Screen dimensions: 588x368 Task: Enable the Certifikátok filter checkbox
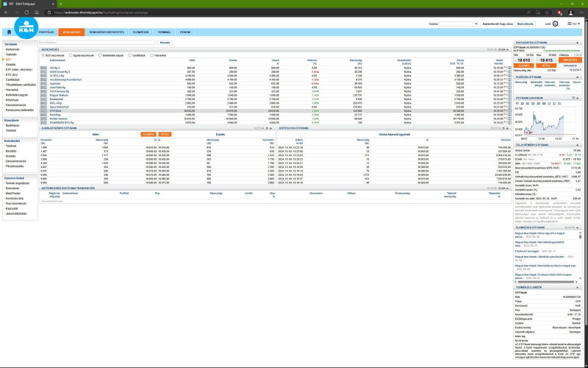click(130, 55)
